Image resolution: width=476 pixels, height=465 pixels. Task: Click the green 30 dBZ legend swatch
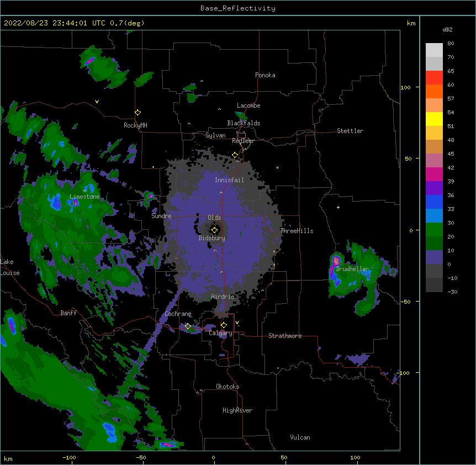tap(434, 230)
